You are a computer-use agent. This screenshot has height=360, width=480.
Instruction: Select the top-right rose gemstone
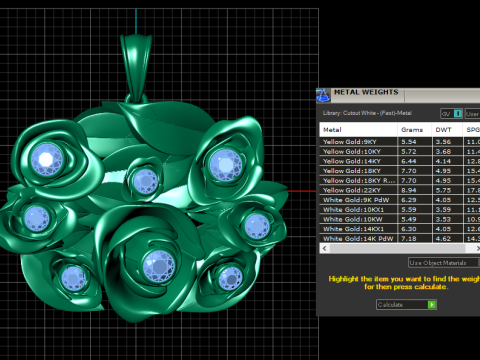tap(226, 165)
